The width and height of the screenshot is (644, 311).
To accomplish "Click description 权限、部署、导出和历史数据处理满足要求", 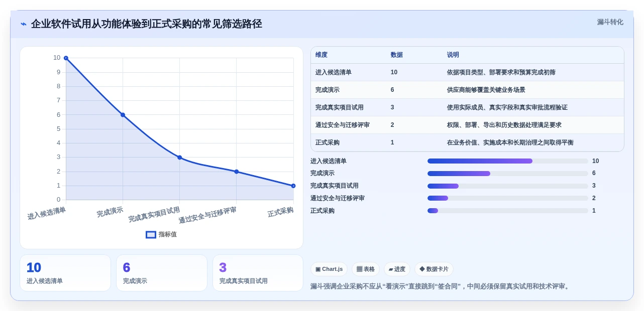I will click(504, 125).
